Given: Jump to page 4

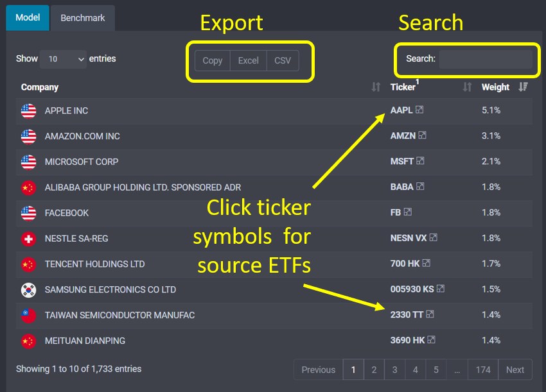Looking at the screenshot, I should [416, 370].
